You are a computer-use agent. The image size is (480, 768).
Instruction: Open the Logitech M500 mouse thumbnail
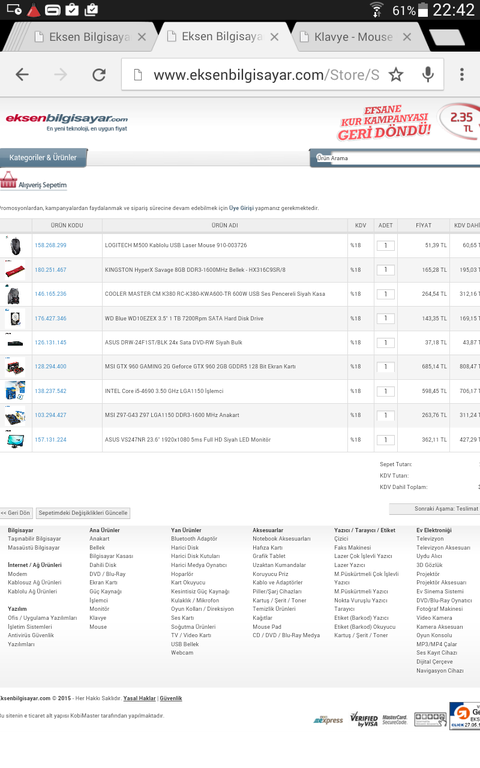[x=15, y=245]
